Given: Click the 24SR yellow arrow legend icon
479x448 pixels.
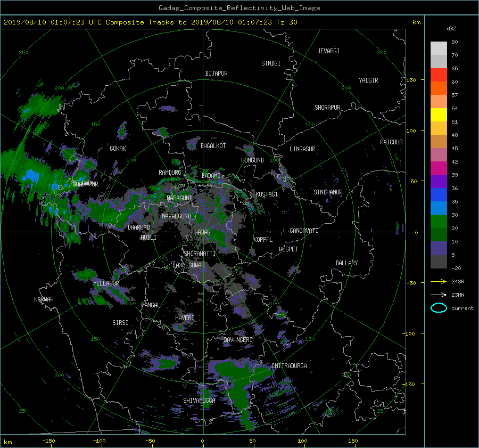Looking at the screenshot, I should pyautogui.click(x=439, y=281).
